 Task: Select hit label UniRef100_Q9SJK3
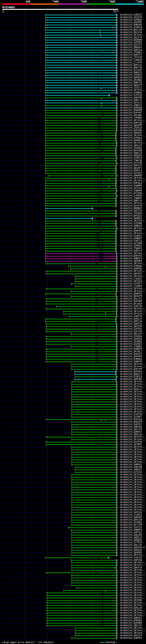pos(131,146)
